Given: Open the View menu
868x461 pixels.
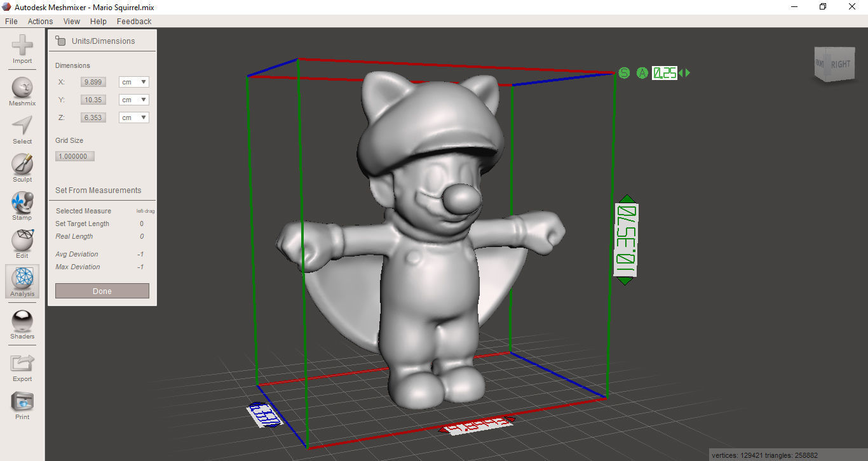Looking at the screenshot, I should pos(72,21).
